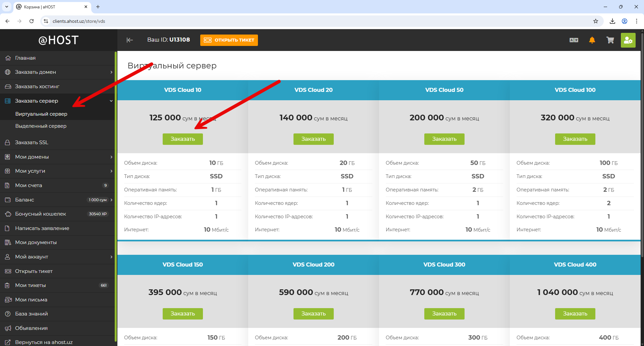This screenshot has height=346, width=644.
Task: Click the invoice icon beside Мои счета
Action: click(8, 185)
